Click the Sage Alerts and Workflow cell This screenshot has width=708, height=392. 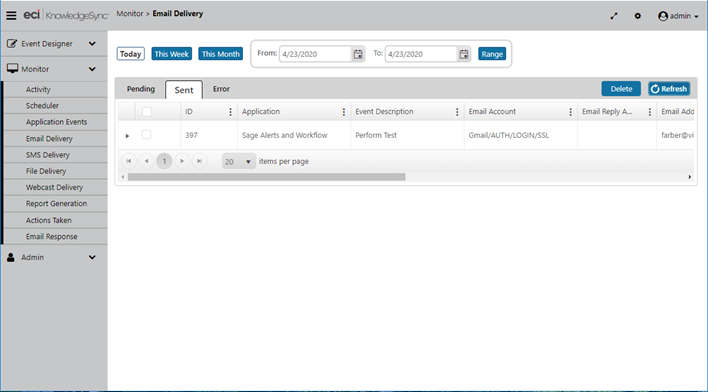tap(294, 135)
